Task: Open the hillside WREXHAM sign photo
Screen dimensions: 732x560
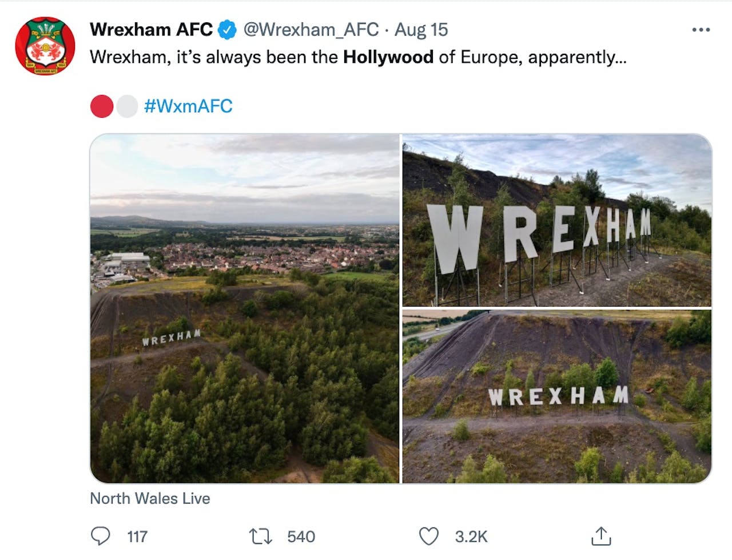Action: (557, 396)
